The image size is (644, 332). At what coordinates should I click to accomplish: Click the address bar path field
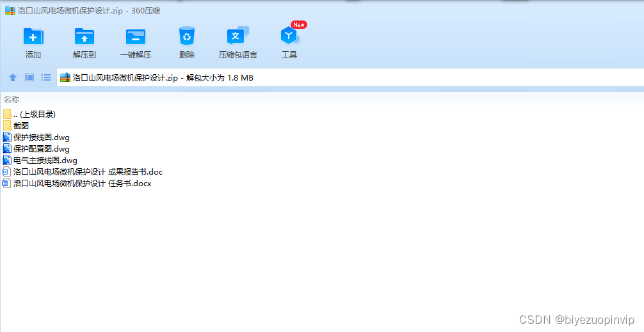pos(350,77)
